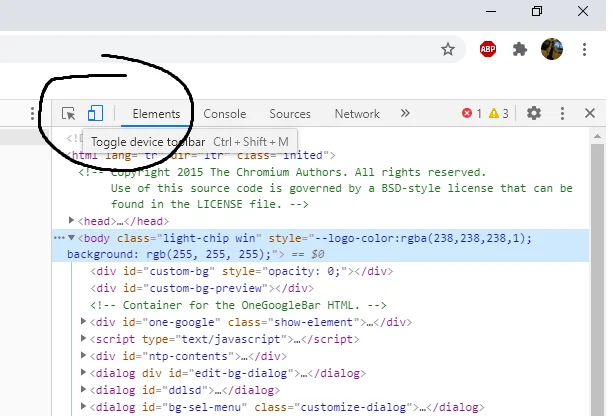Viewport: 613px width, 416px height.
Task: Collapse the body element node
Action: [71, 237]
